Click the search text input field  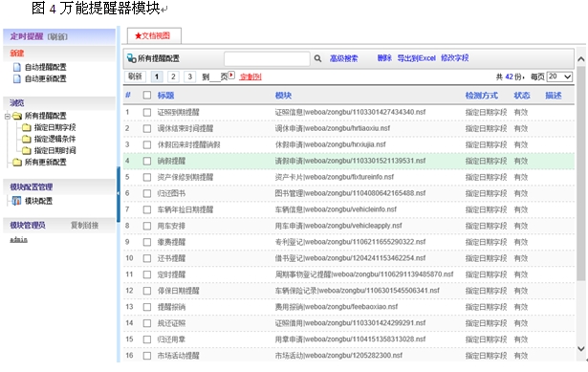coord(267,59)
